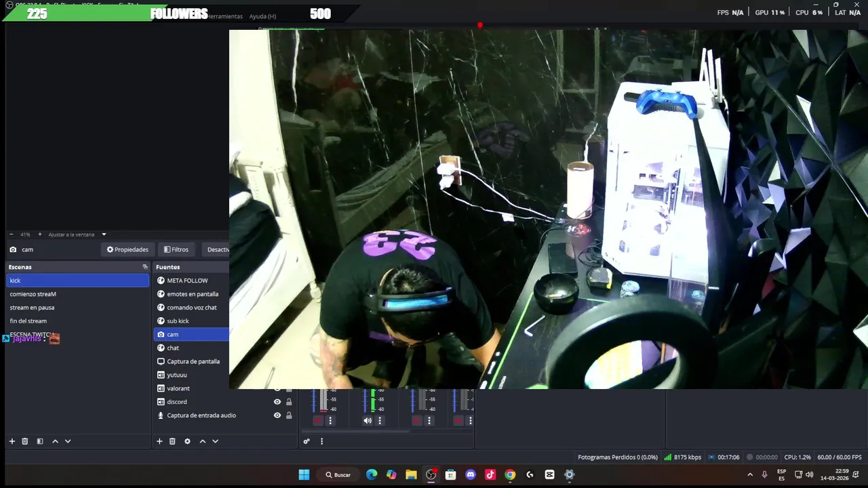The height and width of the screenshot is (488, 868).
Task: Toggle the lock on discord source
Action: (x=289, y=402)
